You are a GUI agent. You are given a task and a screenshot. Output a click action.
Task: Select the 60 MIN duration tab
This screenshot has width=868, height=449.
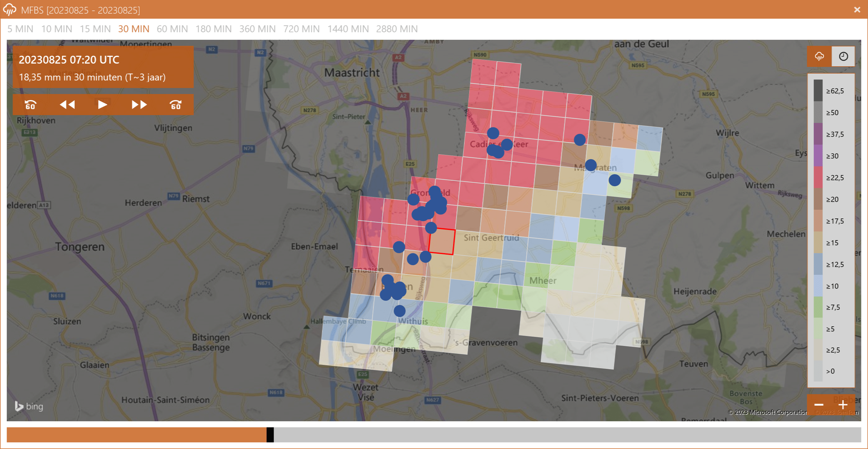pos(172,29)
